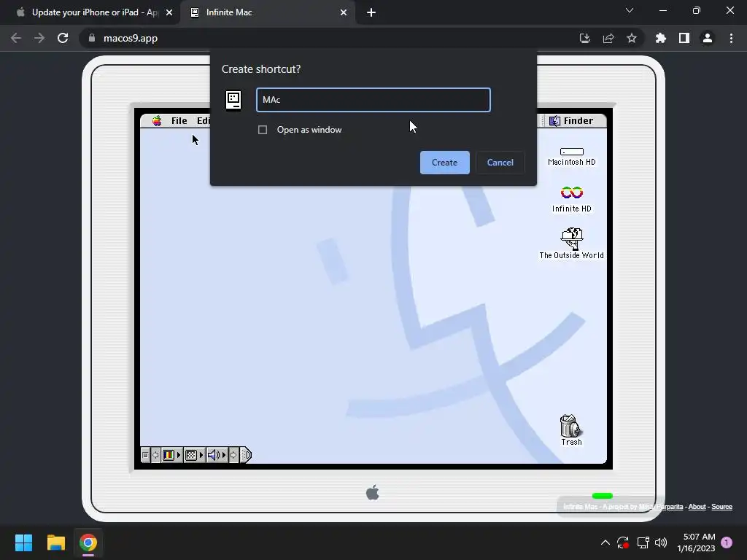
Task: Reload the macos9.app page
Action: 63,38
